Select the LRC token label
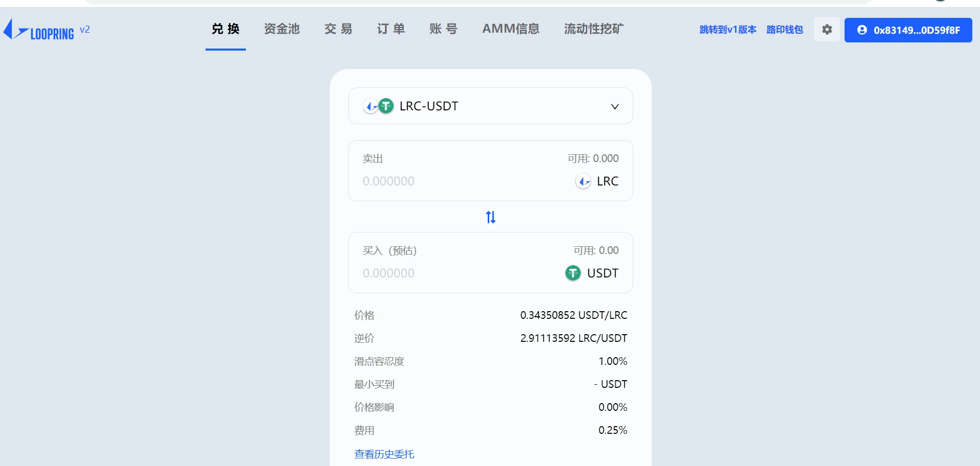 pyautogui.click(x=607, y=181)
